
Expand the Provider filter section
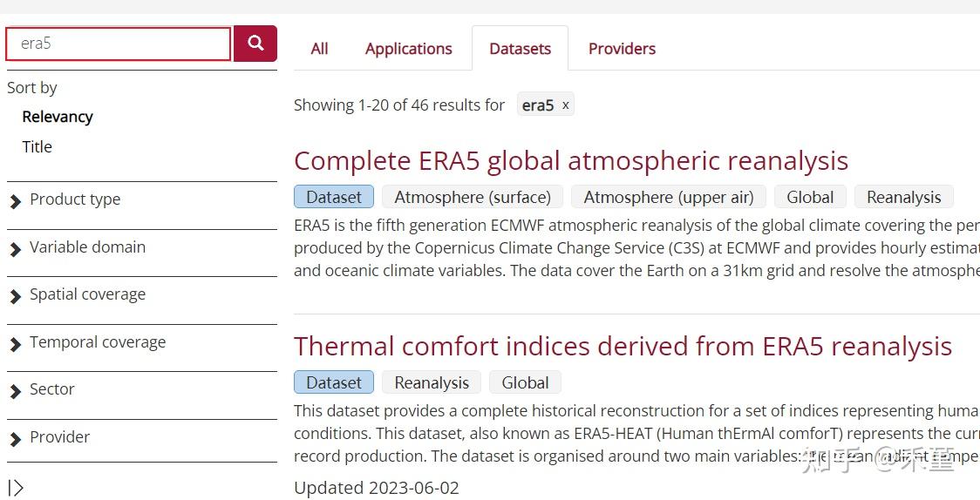[x=59, y=437]
